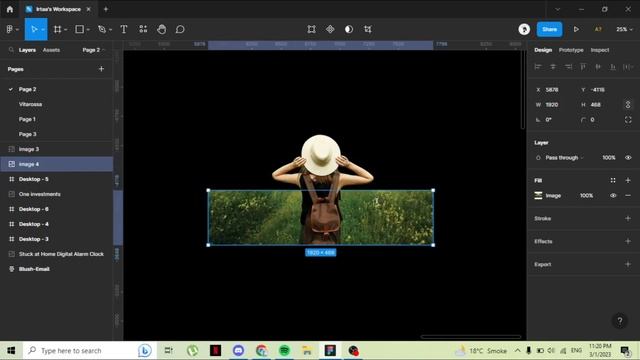Viewport: 640px width, 360px height.
Task: Switch to the Prototype tab
Action: [x=571, y=50]
